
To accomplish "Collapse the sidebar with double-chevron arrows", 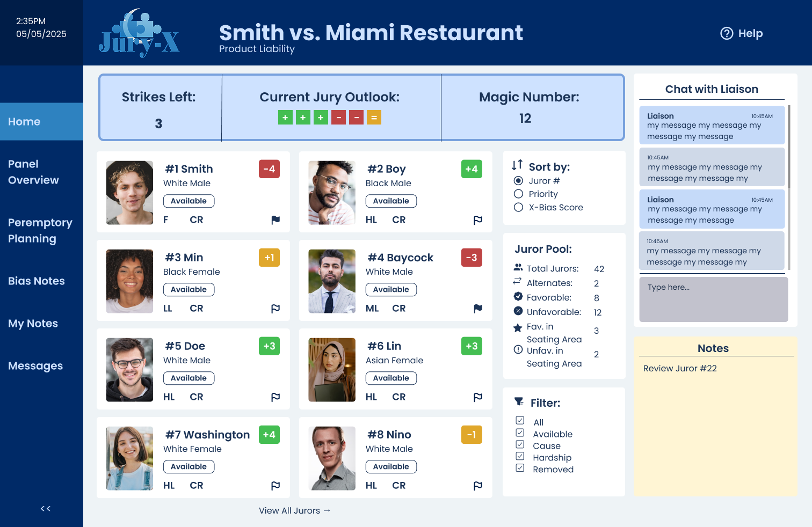I will (x=46, y=508).
